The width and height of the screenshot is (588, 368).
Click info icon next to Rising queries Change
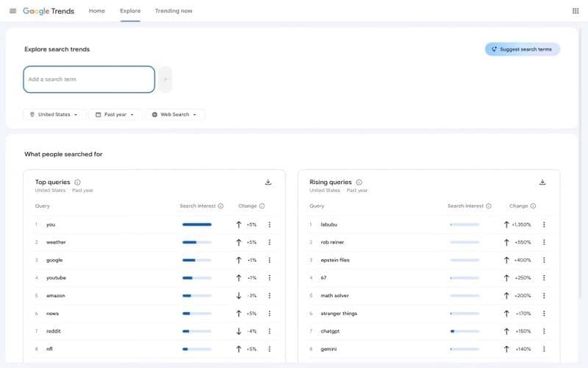(533, 206)
